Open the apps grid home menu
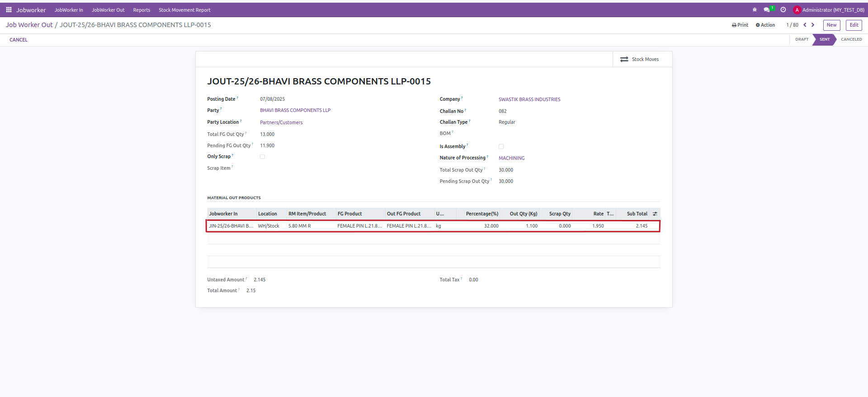The height and width of the screenshot is (397, 868). [9, 10]
